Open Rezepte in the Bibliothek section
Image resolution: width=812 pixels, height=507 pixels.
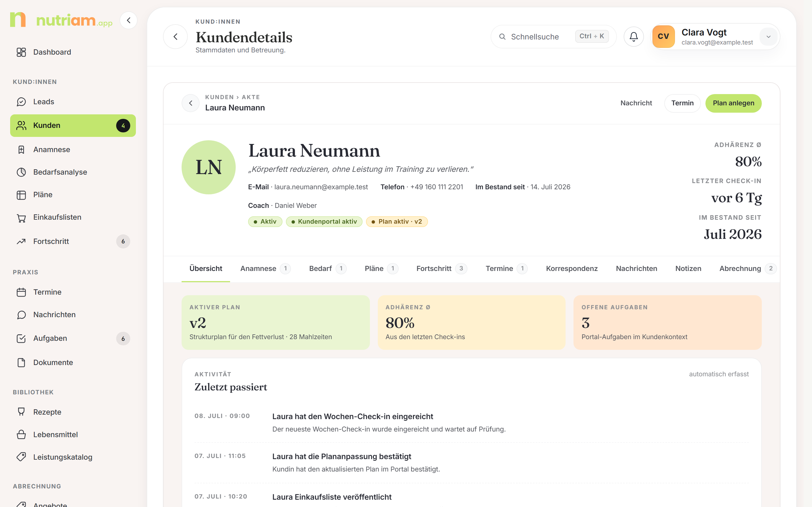pyautogui.click(x=73, y=412)
